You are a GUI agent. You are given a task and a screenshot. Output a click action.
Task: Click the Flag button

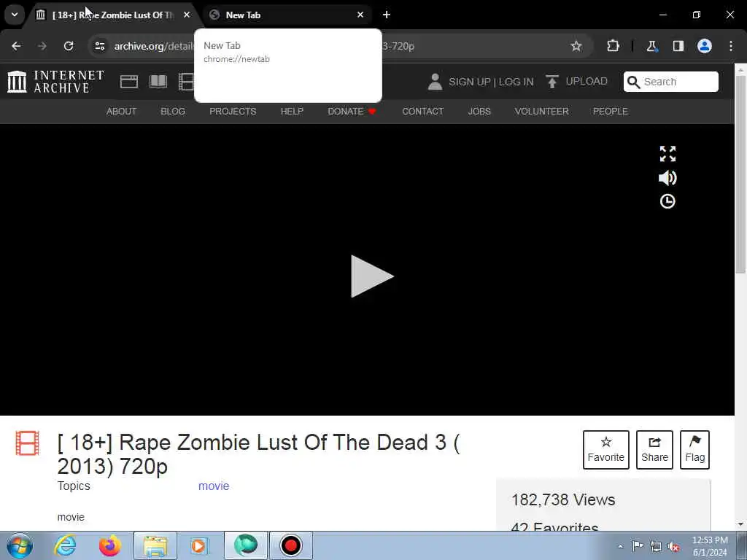[x=695, y=449]
